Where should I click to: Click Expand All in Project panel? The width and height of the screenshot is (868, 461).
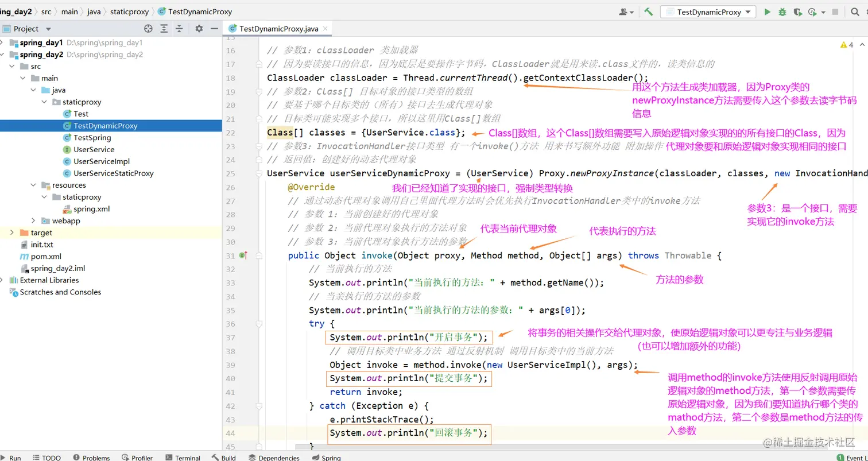click(x=164, y=28)
